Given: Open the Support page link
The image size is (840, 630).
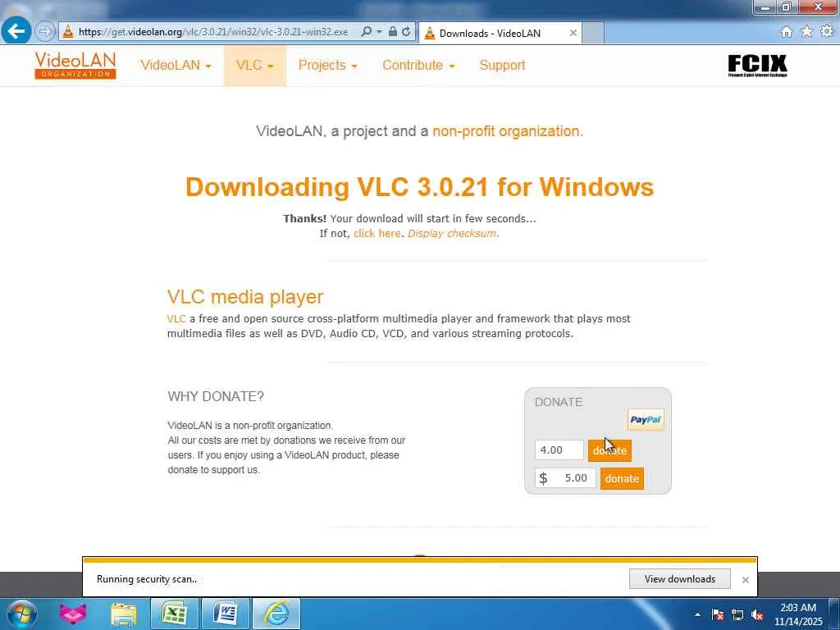Looking at the screenshot, I should point(502,66).
